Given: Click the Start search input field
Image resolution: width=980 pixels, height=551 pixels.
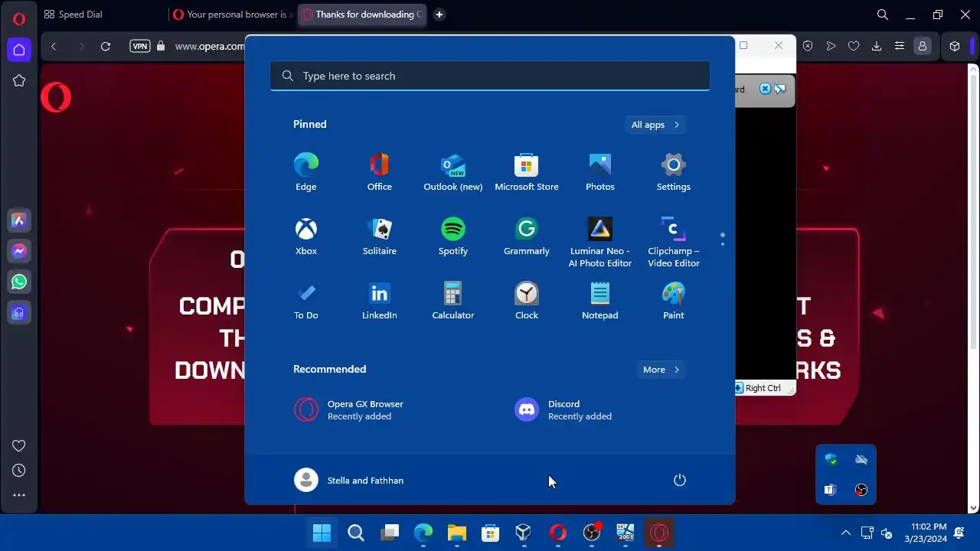Looking at the screenshot, I should click(490, 76).
